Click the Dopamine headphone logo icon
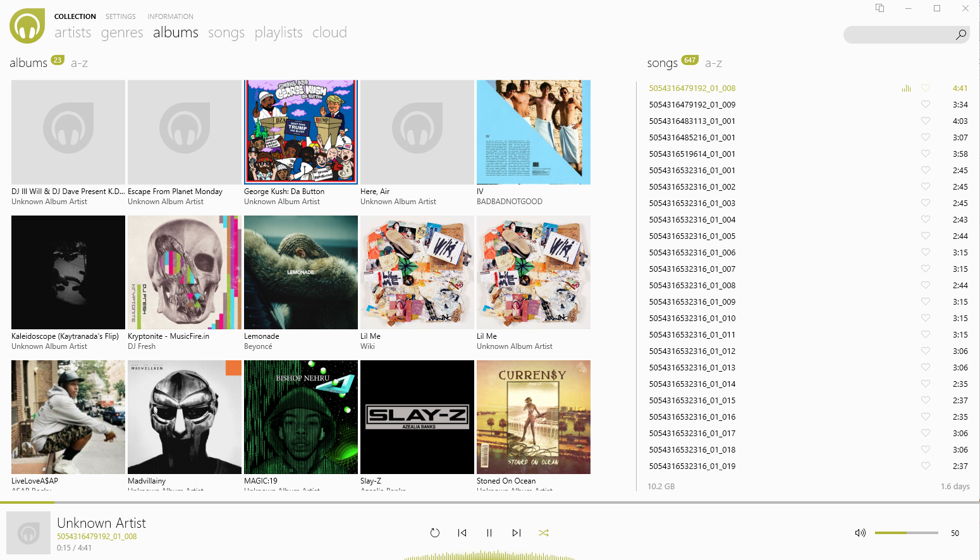Screen dimensions: 980x560 (27, 26)
